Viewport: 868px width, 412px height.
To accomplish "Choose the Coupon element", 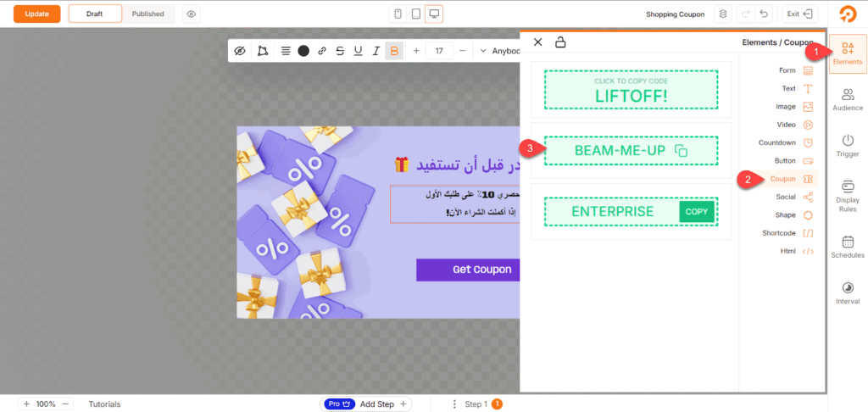I will click(791, 179).
